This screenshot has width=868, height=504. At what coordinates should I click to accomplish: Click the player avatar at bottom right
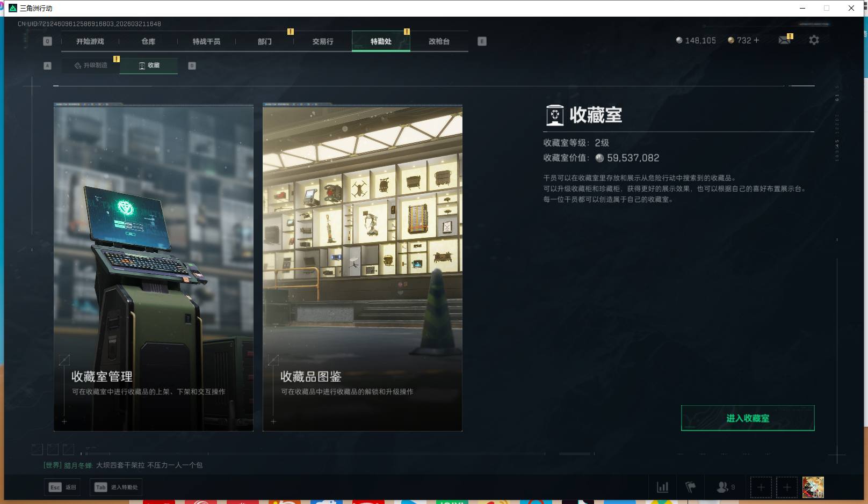813,487
